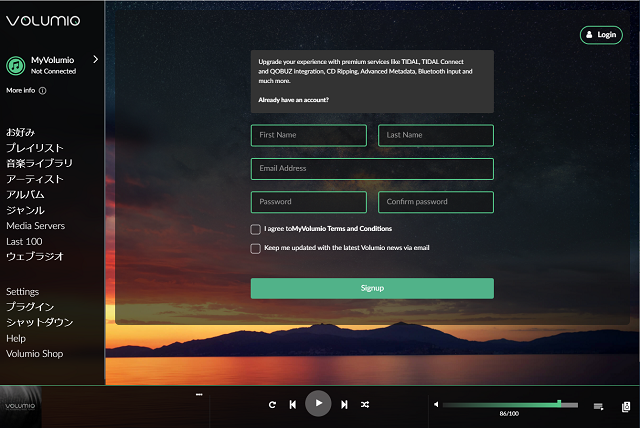Toggle repeat playback icon
Screen dimensions: 640x428
click(272, 404)
